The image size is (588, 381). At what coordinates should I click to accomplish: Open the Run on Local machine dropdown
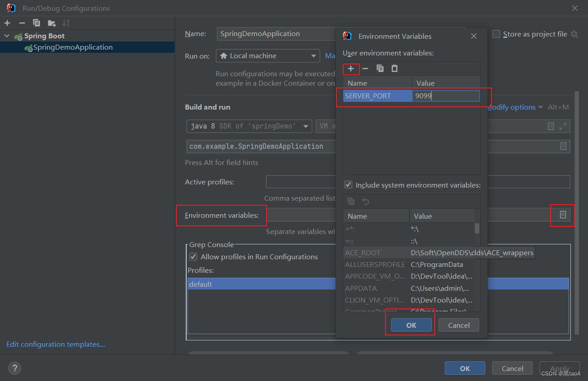pyautogui.click(x=268, y=56)
